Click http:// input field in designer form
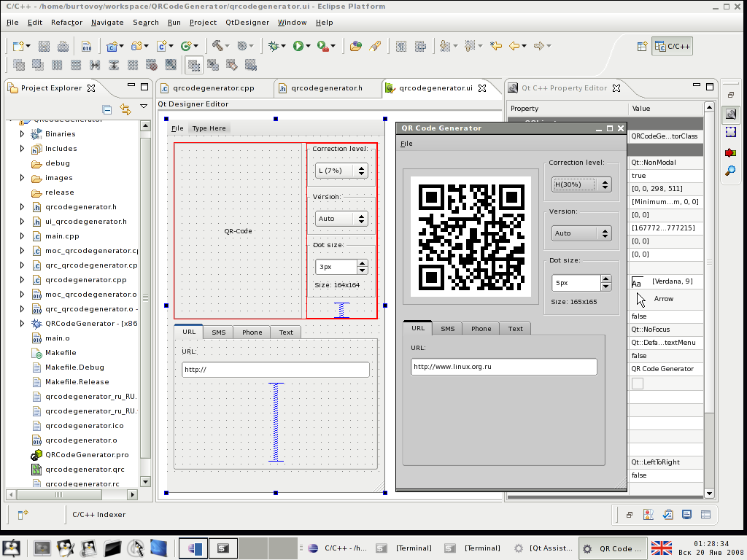 pos(275,370)
